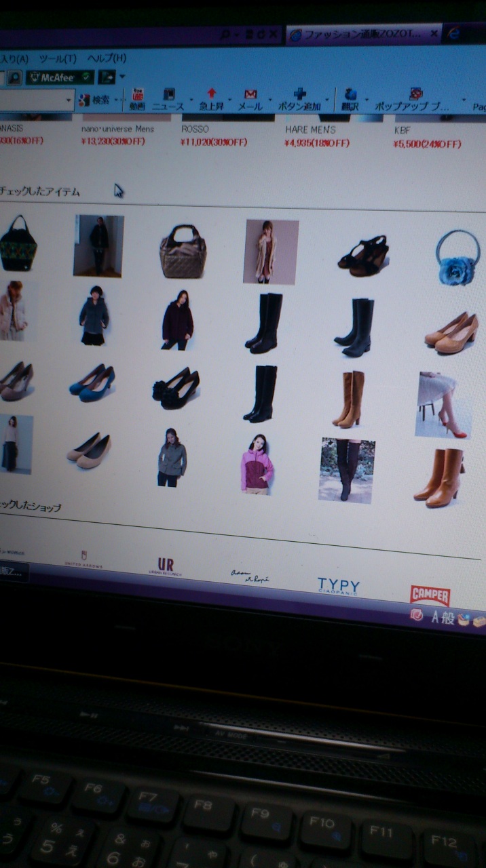Click the ニュース news toolbar icon

168,100
